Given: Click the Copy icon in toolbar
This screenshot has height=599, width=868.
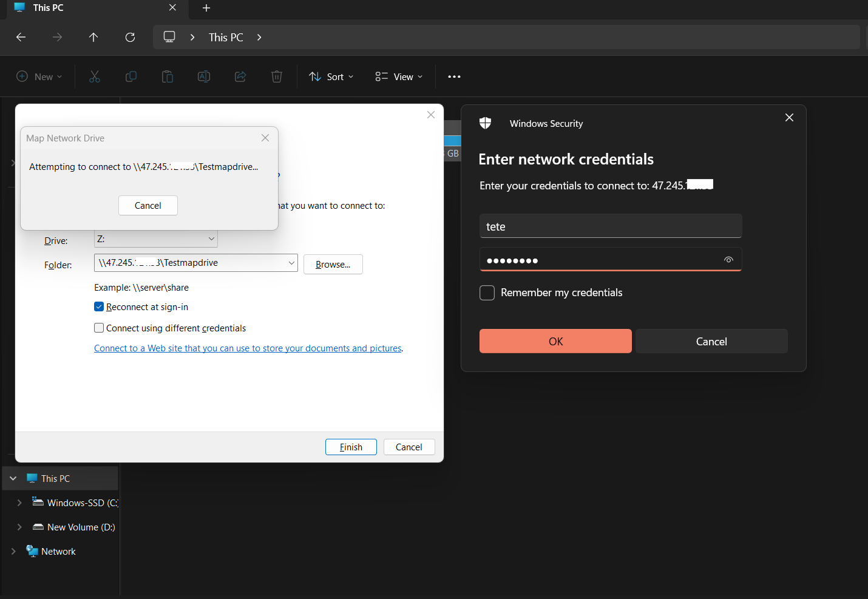Looking at the screenshot, I should 131,76.
